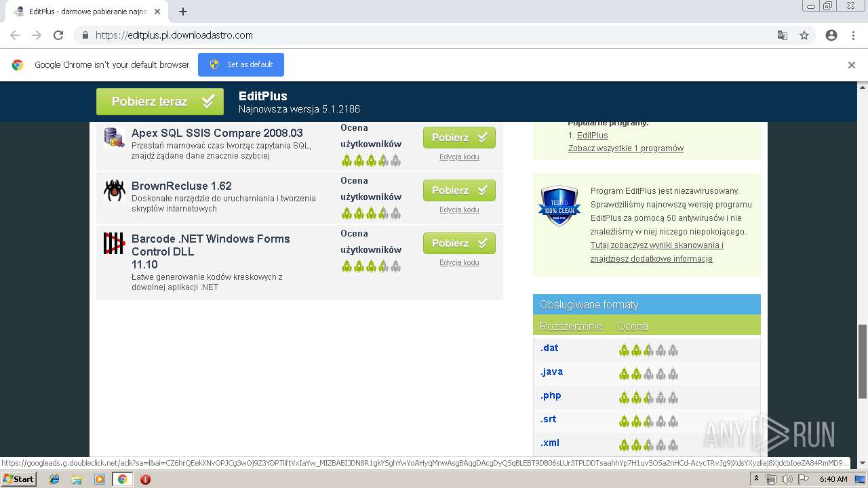Open Windows Explorer folder in taskbar

pyautogui.click(x=77, y=479)
